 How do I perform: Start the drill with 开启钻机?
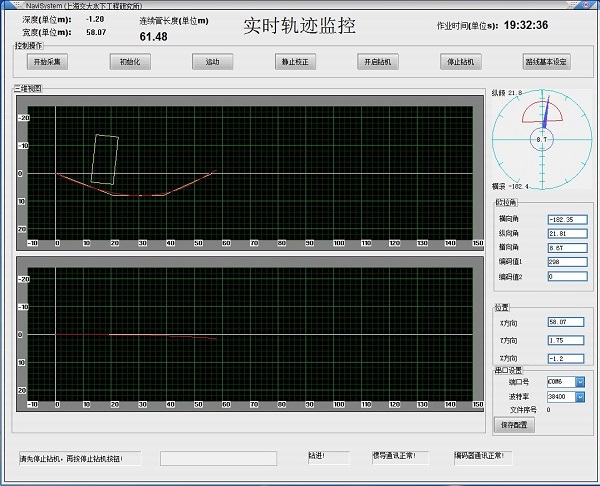tap(373, 62)
